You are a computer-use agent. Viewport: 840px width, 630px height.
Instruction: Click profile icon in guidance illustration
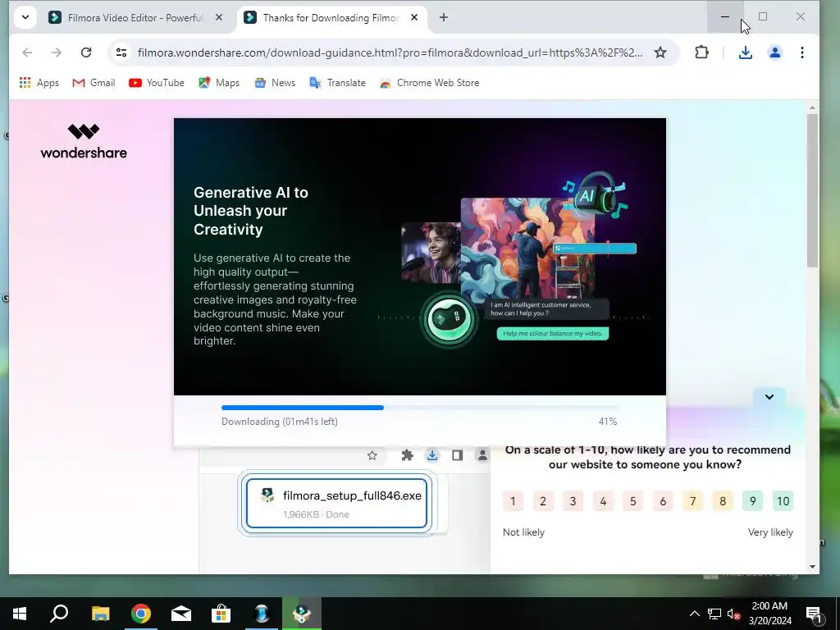tap(482, 455)
